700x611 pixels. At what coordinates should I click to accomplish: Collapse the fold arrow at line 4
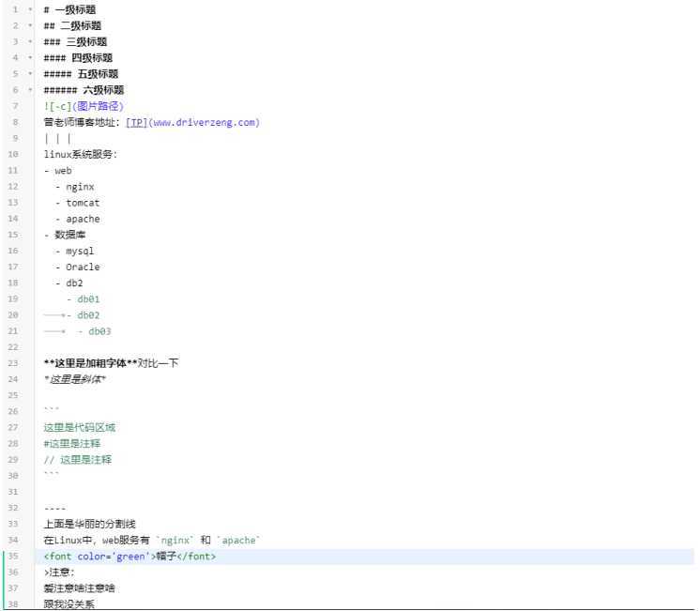[x=30, y=57]
